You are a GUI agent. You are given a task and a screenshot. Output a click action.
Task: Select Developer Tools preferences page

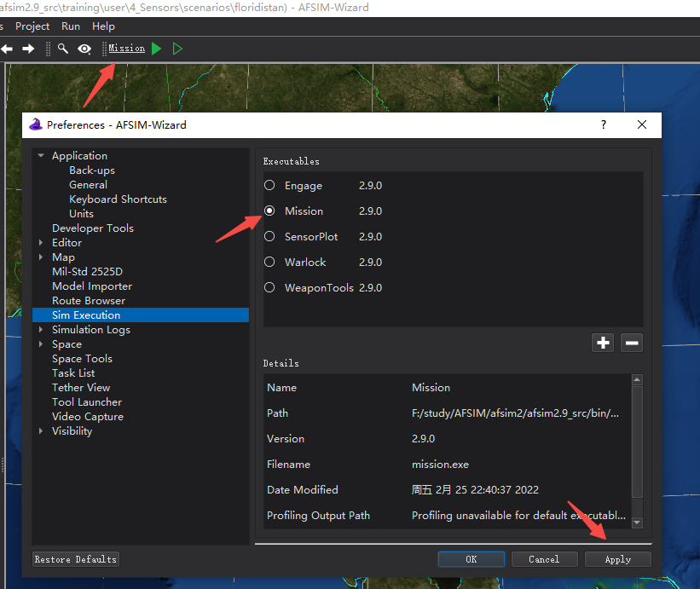(x=93, y=228)
